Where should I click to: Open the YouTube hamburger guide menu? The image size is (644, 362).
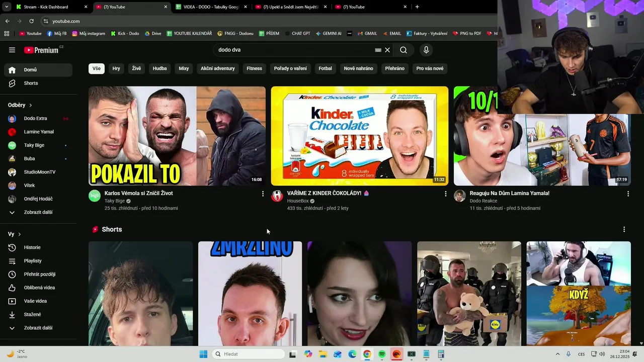click(12, 50)
